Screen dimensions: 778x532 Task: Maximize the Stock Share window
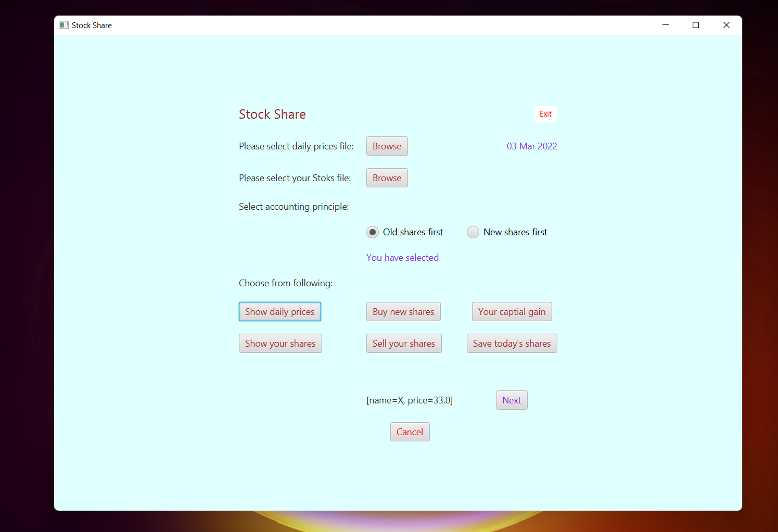[x=695, y=24]
